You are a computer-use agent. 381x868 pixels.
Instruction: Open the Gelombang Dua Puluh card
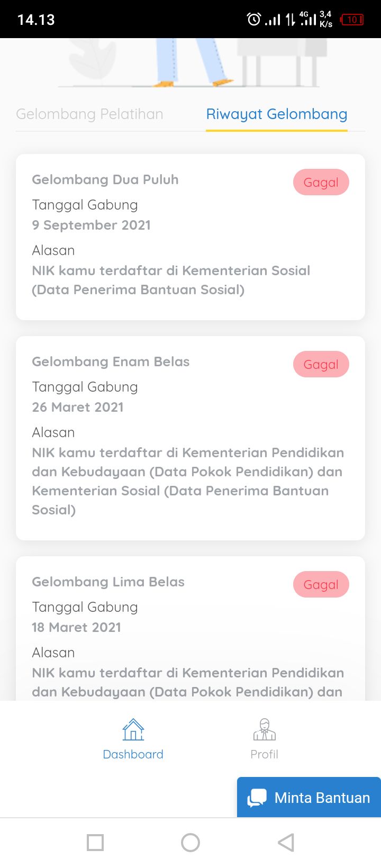(x=190, y=237)
